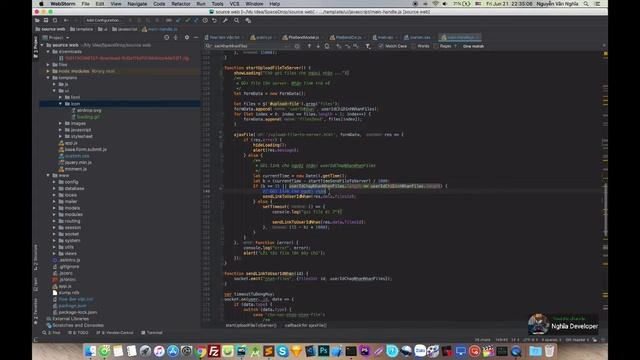The width and height of the screenshot is (640, 360).
Task: Expand the images folder
Action: tap(60, 123)
